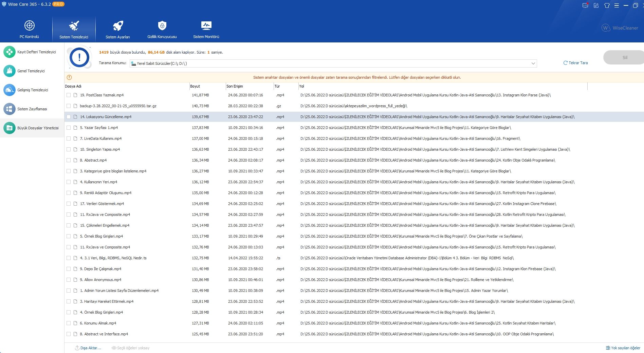Open the feedback message icon with notification

[x=585, y=5]
